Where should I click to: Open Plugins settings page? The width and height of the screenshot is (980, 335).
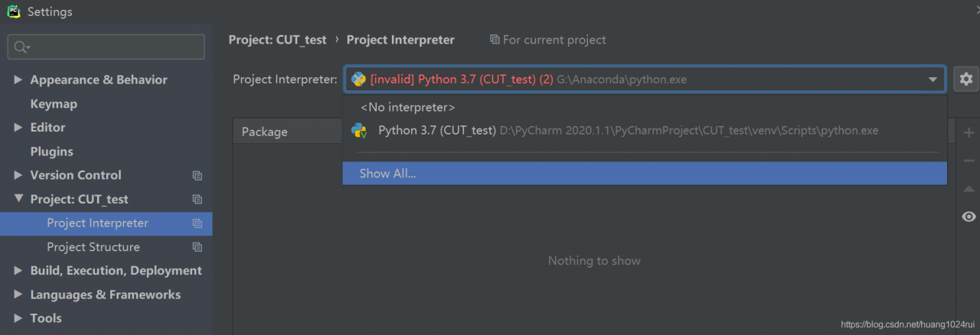(x=51, y=151)
